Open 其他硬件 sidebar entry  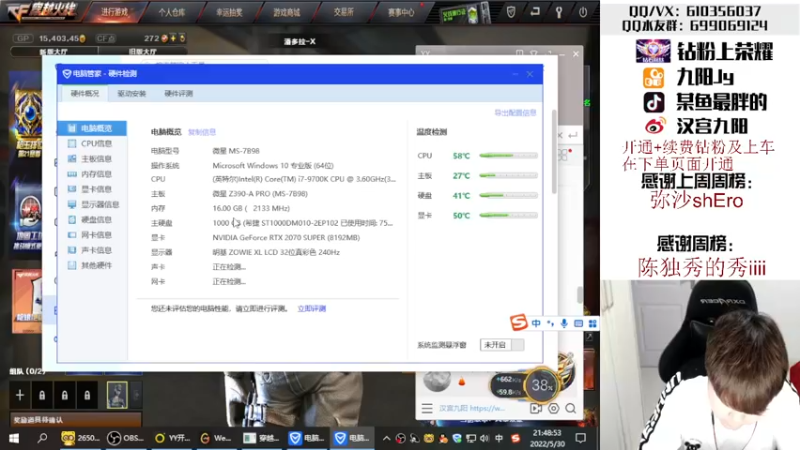[91, 266]
